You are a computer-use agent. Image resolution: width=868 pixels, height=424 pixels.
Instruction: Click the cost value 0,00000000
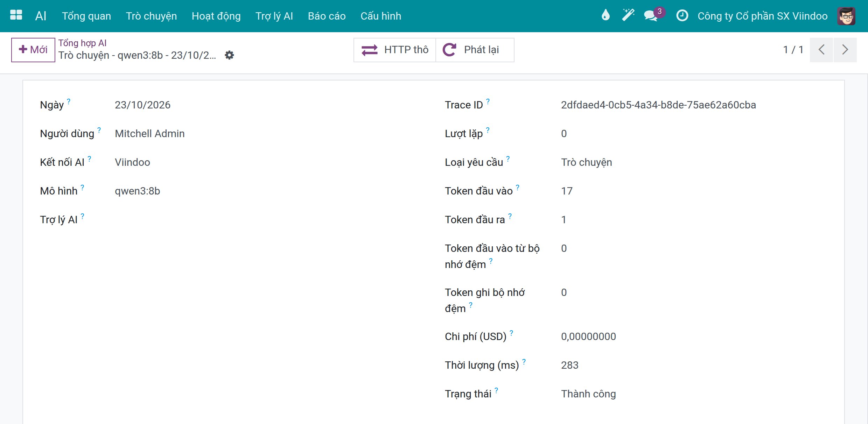588,337
